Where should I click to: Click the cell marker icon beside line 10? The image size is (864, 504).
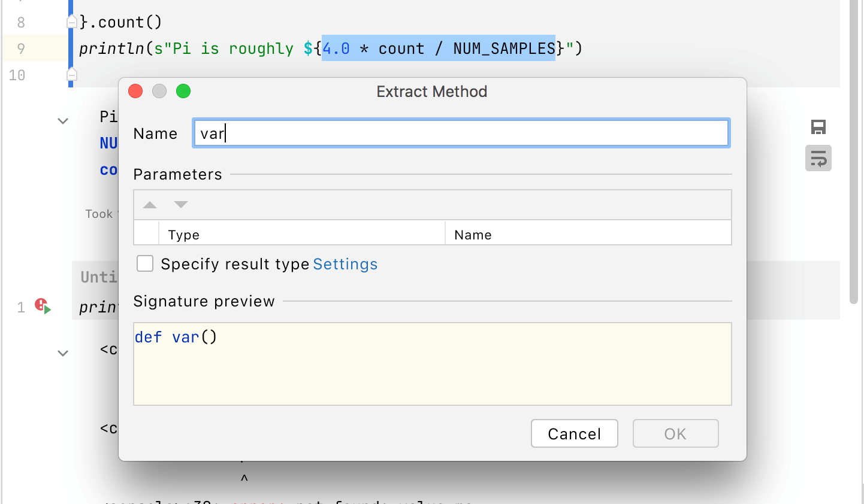click(71, 75)
